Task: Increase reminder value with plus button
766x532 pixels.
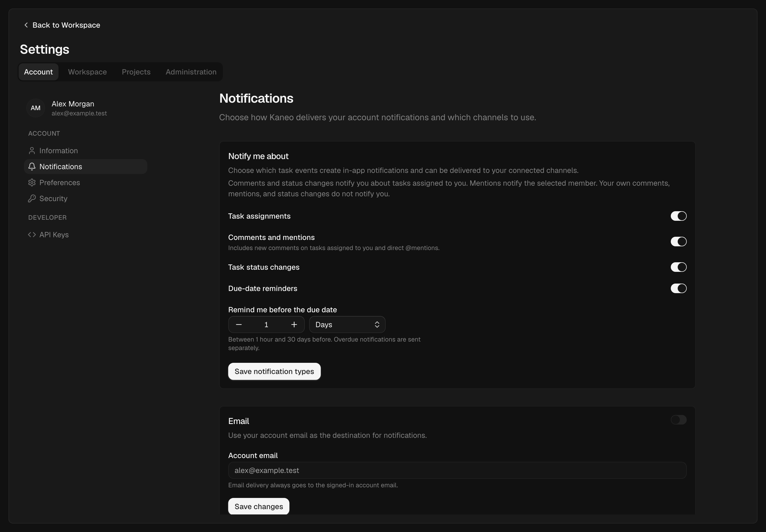Action: (x=294, y=325)
